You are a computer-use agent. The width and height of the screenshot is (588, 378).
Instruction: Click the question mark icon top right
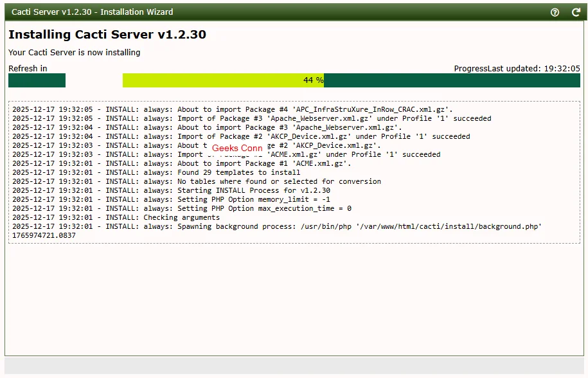coord(555,12)
